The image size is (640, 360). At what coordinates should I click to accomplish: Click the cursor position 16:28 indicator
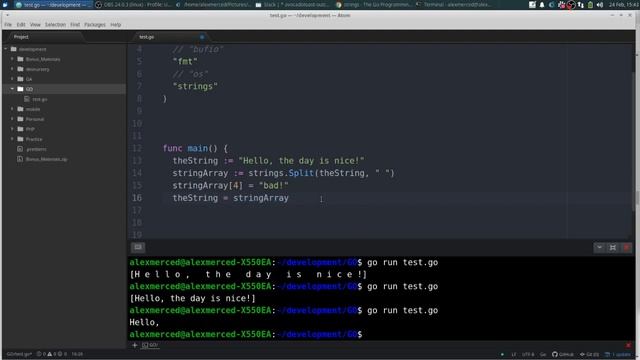[x=77, y=354]
